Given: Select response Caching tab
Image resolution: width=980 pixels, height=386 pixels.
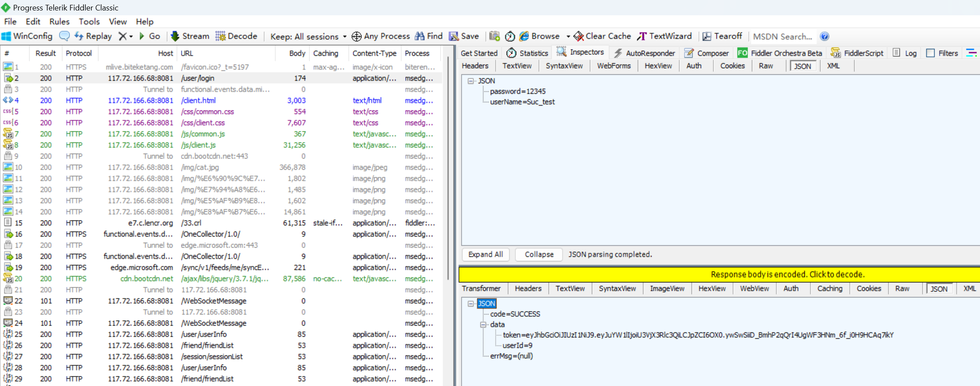Looking at the screenshot, I should tap(830, 289).
